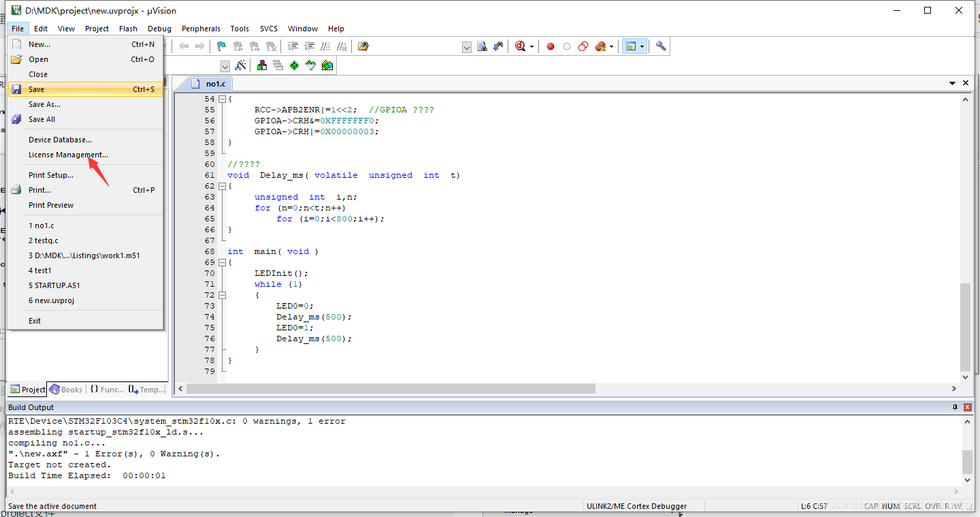Open the Flash menu
Viewport: 980px width, 517px height.
[x=128, y=29]
